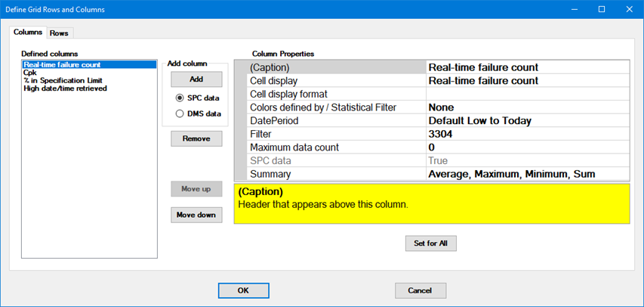Click the Move down button
This screenshot has width=644, height=307.
coord(196,215)
